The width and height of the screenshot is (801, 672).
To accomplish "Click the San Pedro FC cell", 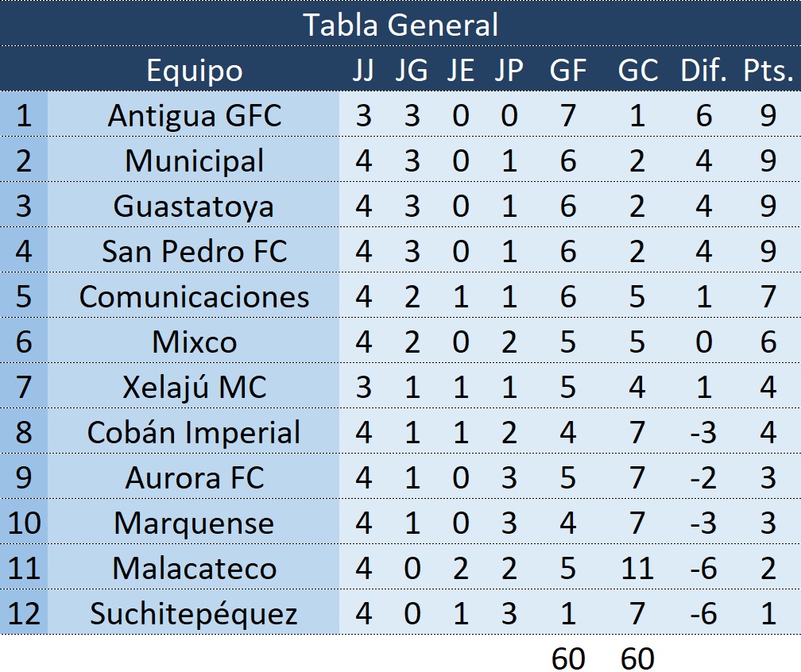I will click(x=194, y=250).
